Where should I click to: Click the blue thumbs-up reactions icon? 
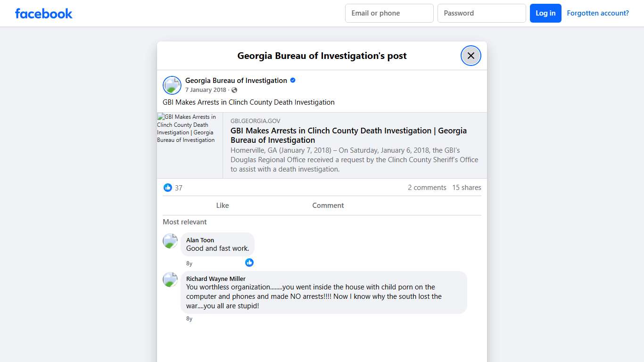point(167,188)
